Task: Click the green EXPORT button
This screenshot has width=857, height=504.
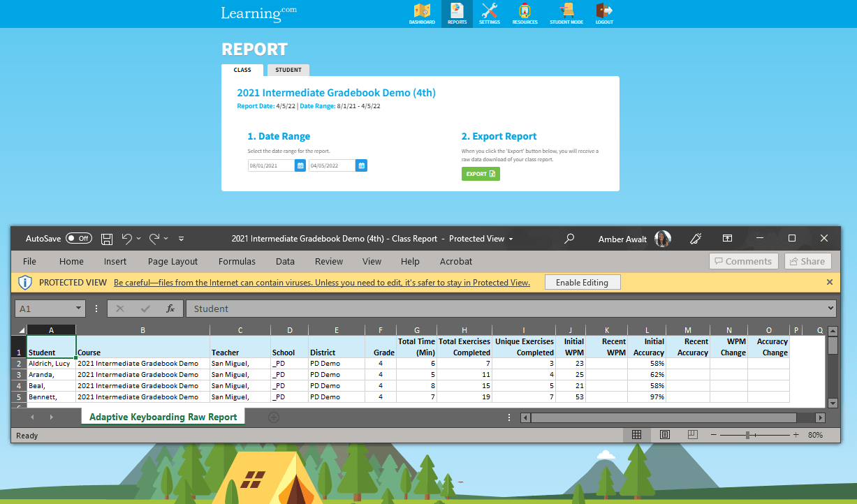Action: (481, 173)
